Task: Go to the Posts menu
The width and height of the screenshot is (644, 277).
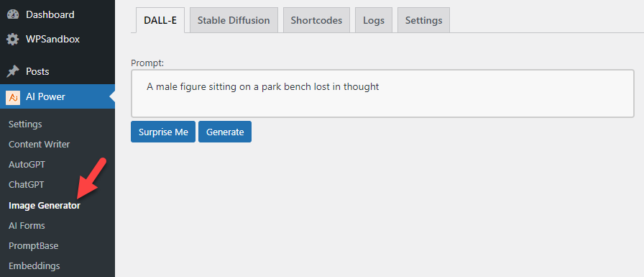Action: pos(57,71)
